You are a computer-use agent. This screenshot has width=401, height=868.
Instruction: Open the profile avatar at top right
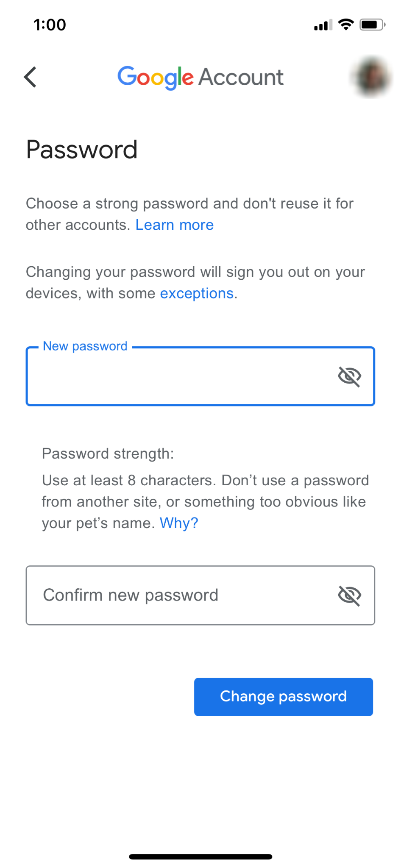point(370,76)
